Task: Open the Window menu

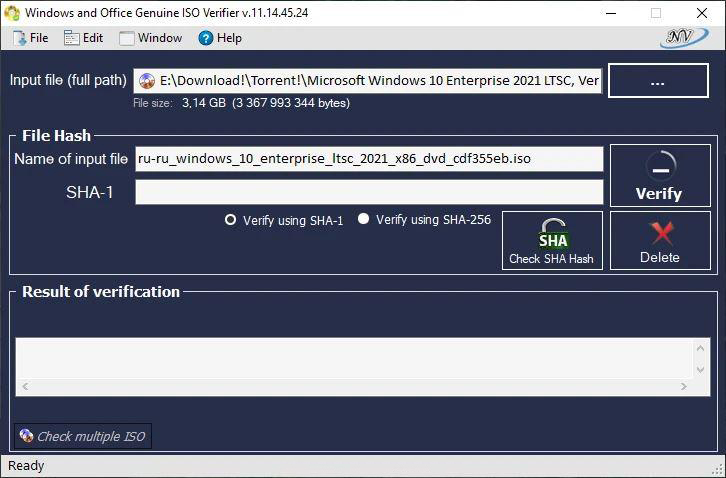Action: 150,38
